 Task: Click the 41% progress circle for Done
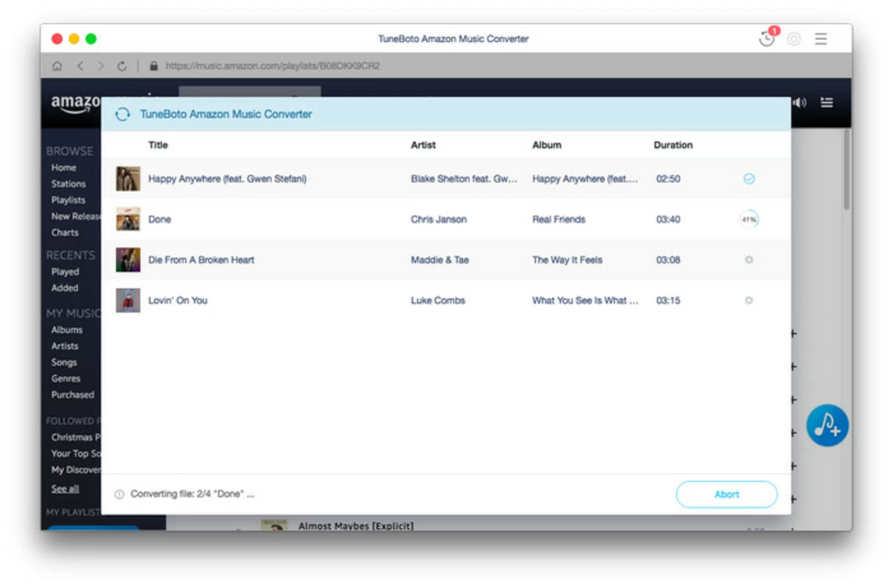(749, 219)
